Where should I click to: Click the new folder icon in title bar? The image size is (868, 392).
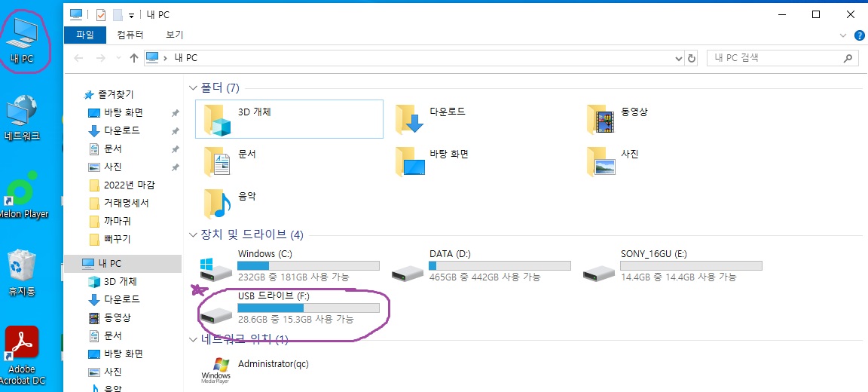coord(118,14)
